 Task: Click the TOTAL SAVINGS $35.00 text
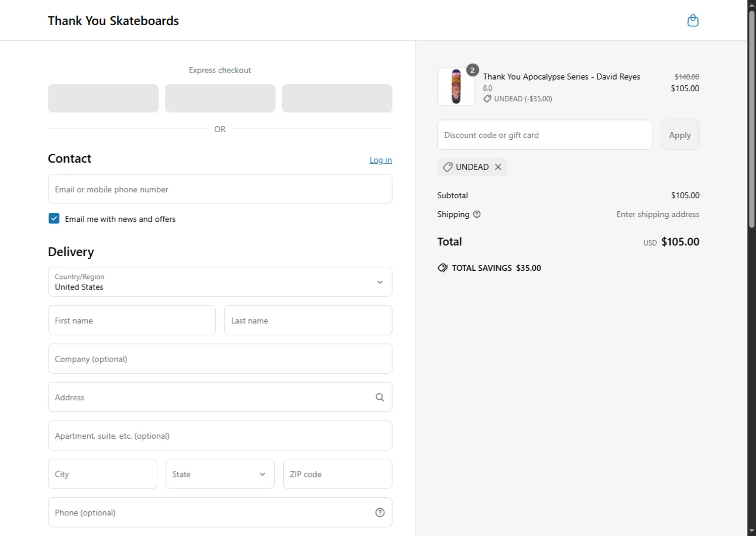(496, 268)
